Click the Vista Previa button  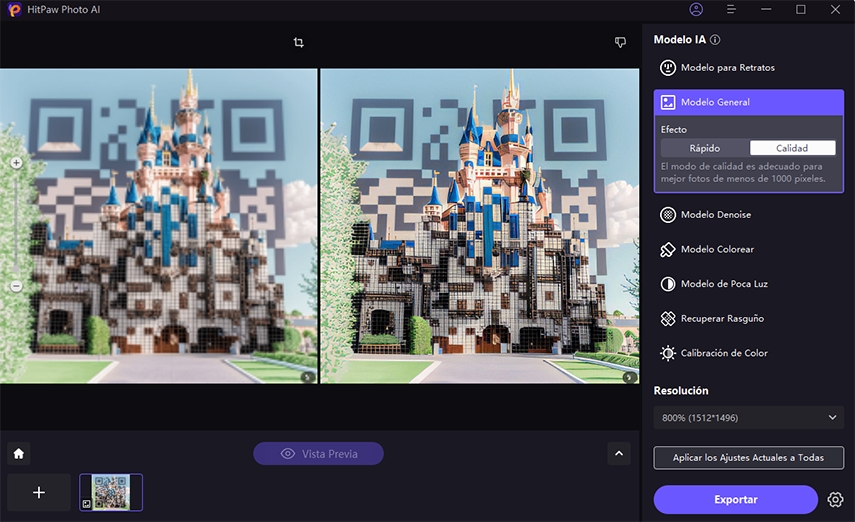[x=318, y=454]
